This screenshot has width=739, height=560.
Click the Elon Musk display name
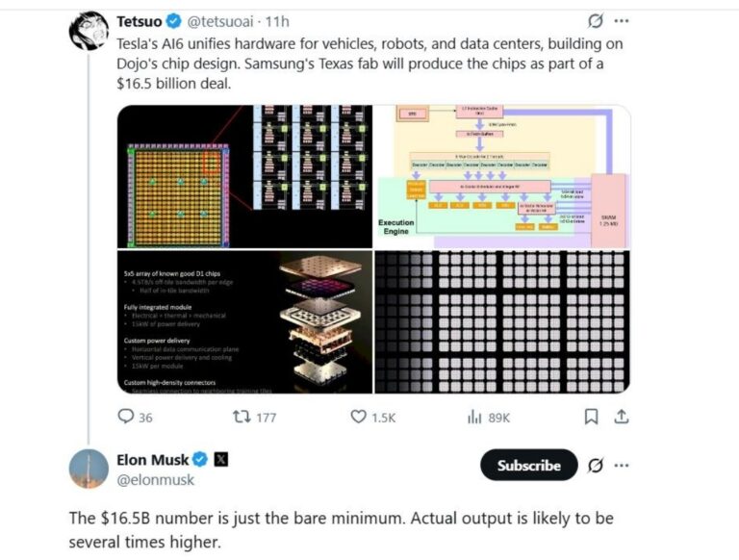click(152, 460)
